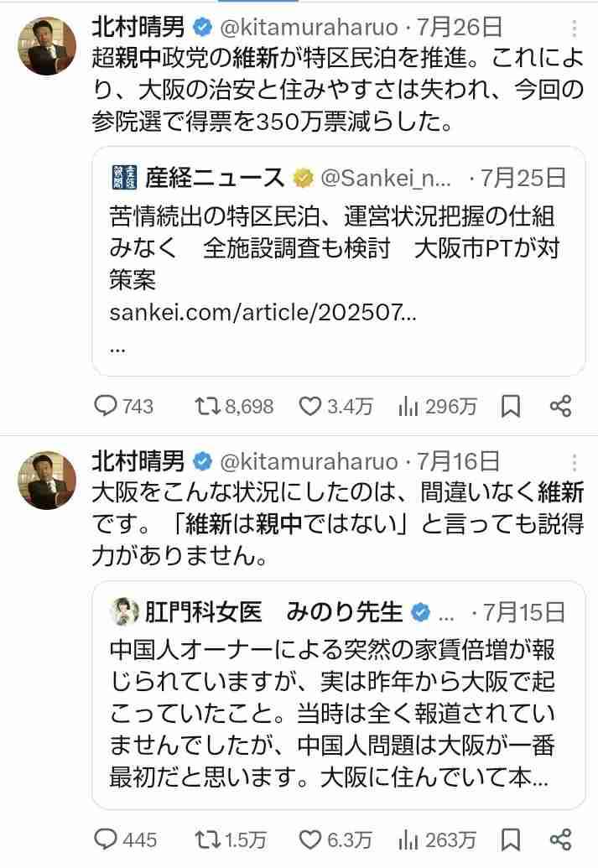Click the reply icon showing 445
Image resolution: width=598 pixels, height=868 pixels.
coord(107,839)
